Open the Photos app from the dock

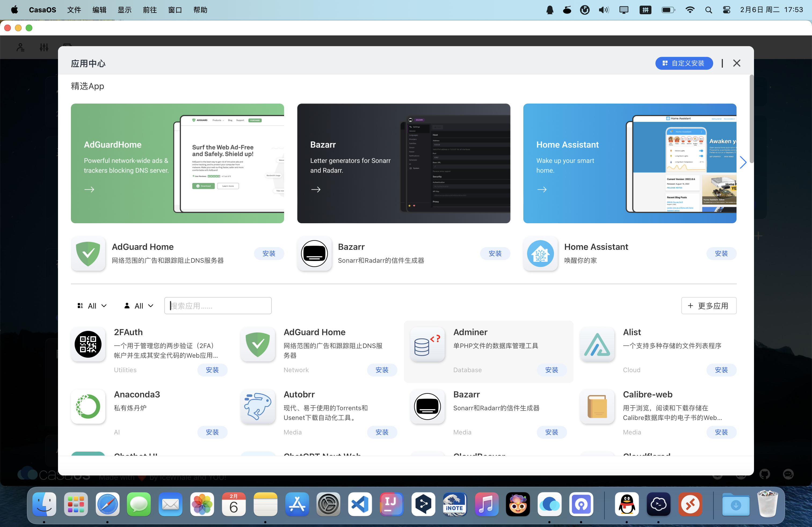202,504
